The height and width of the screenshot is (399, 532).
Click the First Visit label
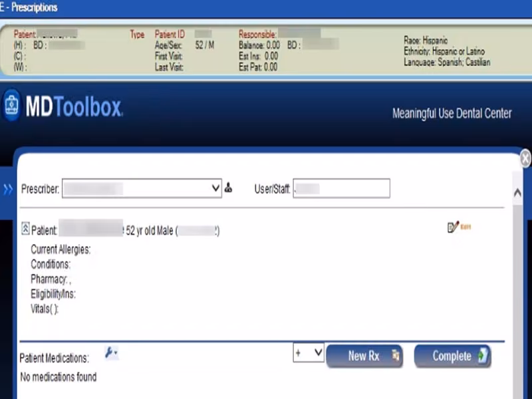coord(169,56)
